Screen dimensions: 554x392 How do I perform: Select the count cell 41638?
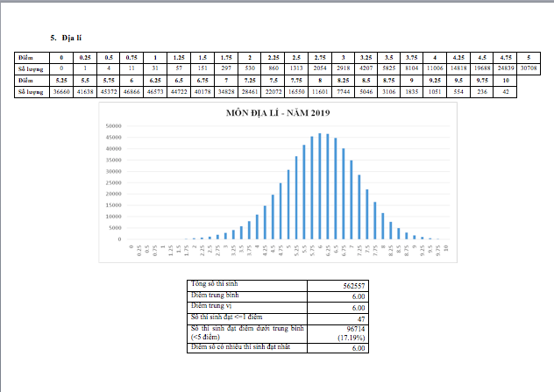pos(85,92)
